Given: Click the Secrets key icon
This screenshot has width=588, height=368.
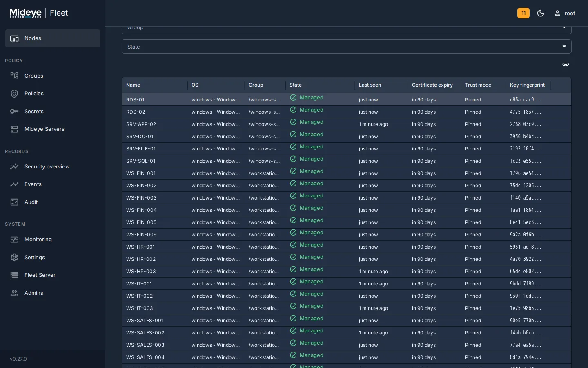Looking at the screenshot, I should pyautogui.click(x=14, y=112).
